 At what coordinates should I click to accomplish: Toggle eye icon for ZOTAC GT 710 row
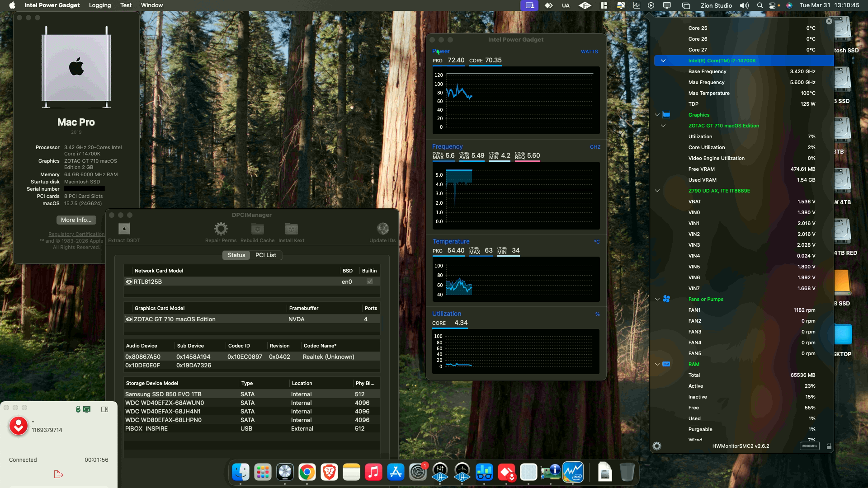[129, 319]
